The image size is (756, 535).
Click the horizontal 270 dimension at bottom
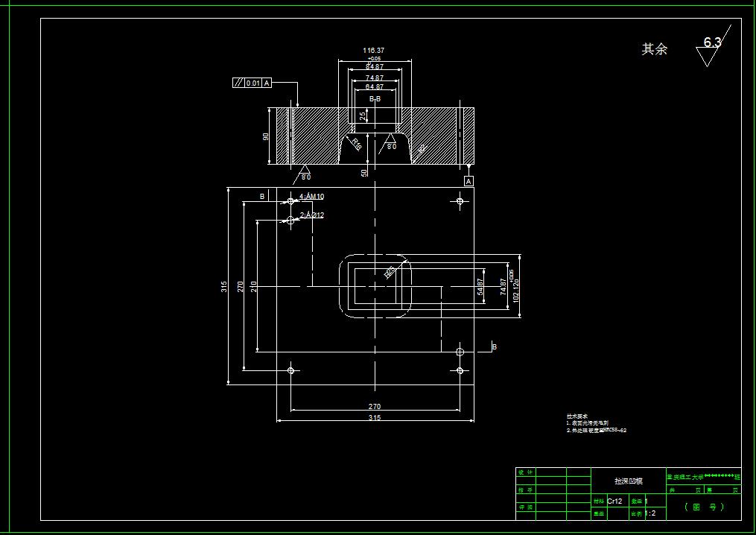[375, 406]
